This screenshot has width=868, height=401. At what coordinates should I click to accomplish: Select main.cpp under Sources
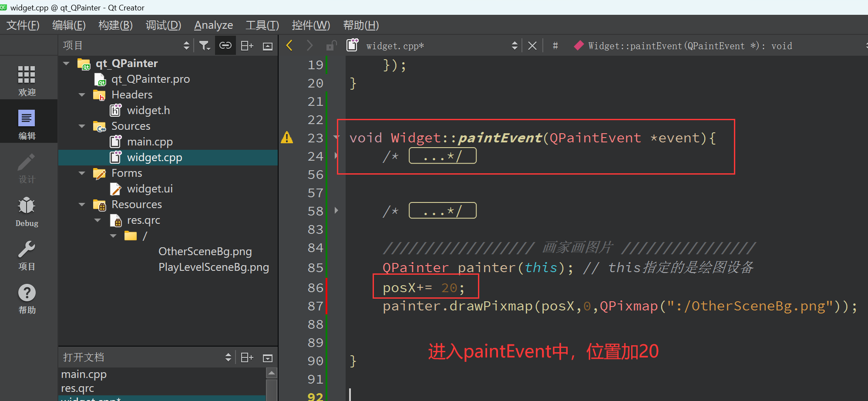pyautogui.click(x=150, y=142)
